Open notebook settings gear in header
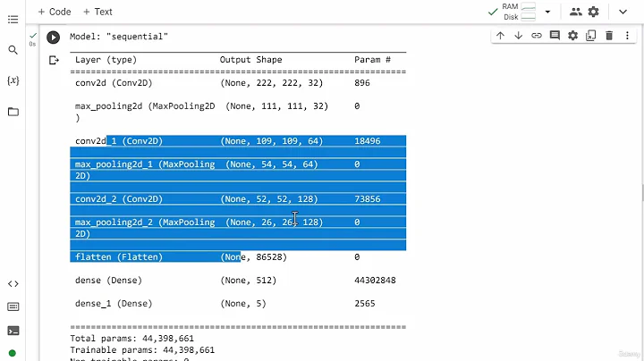This screenshot has height=361, width=644. tap(594, 12)
